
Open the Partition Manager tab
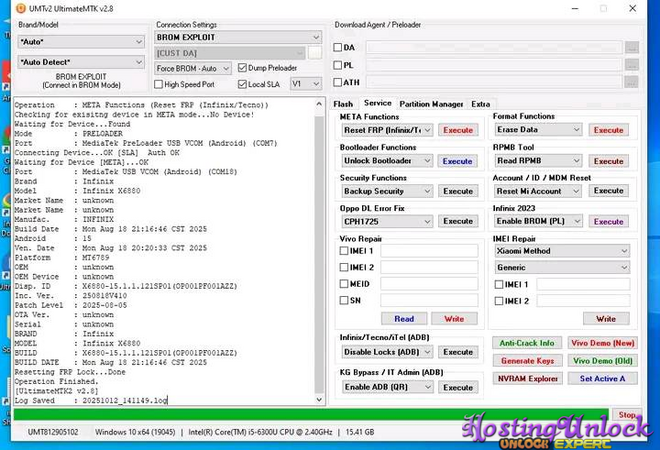click(431, 104)
